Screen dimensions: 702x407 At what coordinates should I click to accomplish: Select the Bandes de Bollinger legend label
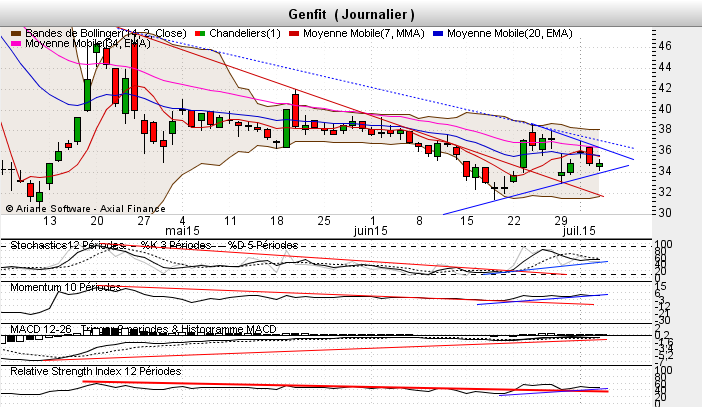[106, 34]
